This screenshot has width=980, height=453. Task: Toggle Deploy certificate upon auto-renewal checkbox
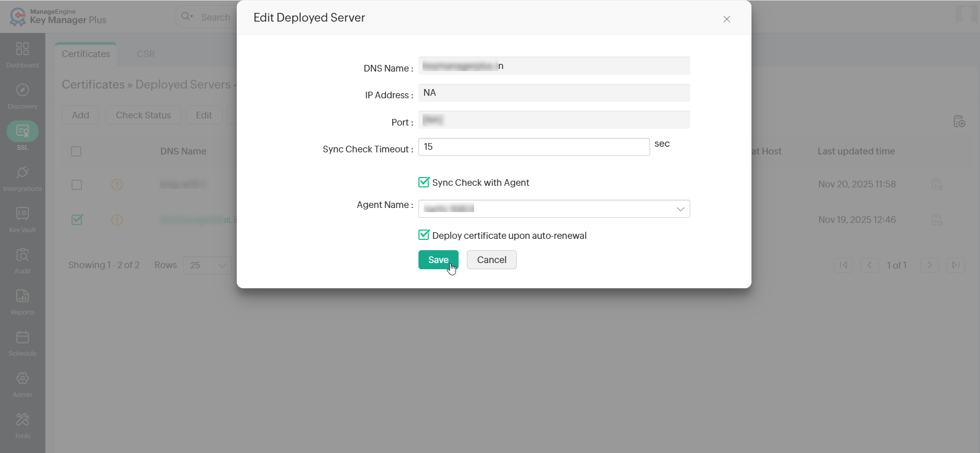pos(424,235)
